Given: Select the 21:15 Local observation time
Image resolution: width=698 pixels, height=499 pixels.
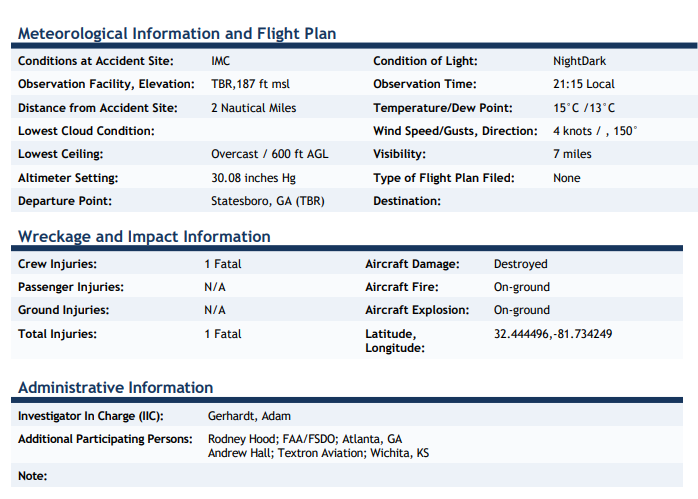Looking at the screenshot, I should click(584, 84).
